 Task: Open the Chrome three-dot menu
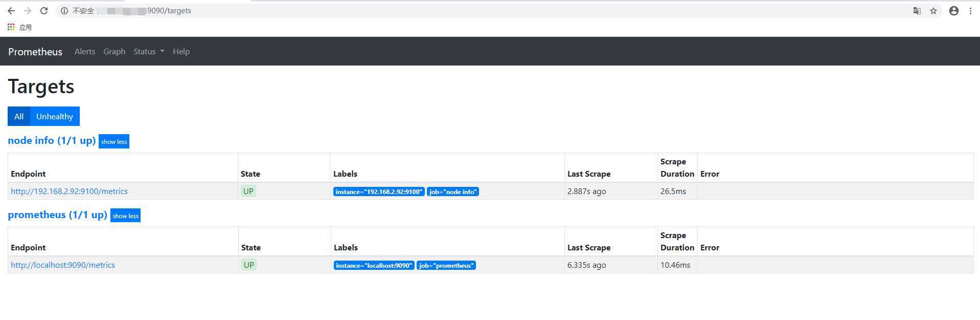[x=970, y=11]
